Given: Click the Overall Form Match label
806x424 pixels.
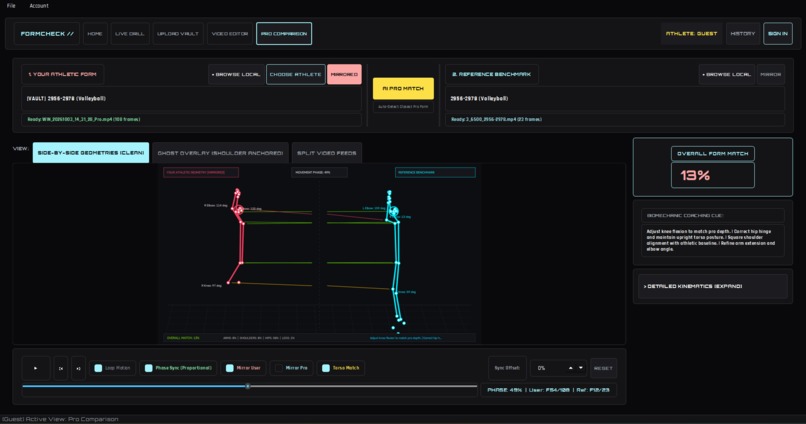Looking at the screenshot, I should [x=712, y=154].
